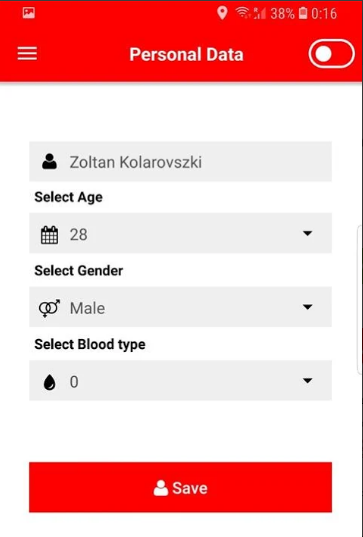363x537 pixels.
Task: Open the hamburger navigation menu
Action: [27, 54]
